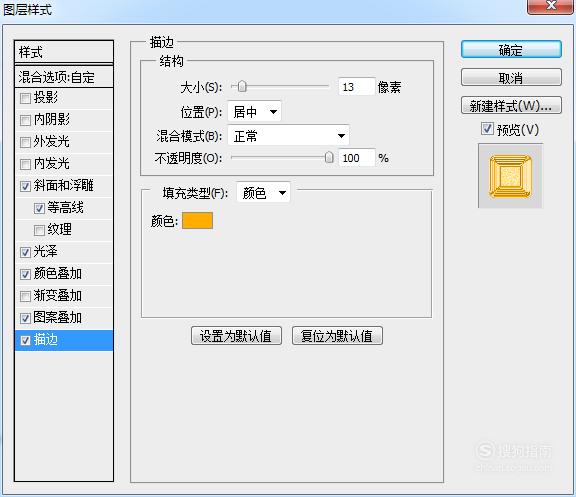Open the 斜面和浮雕 settings entry
This screenshot has width=576, height=497.
(x=63, y=186)
